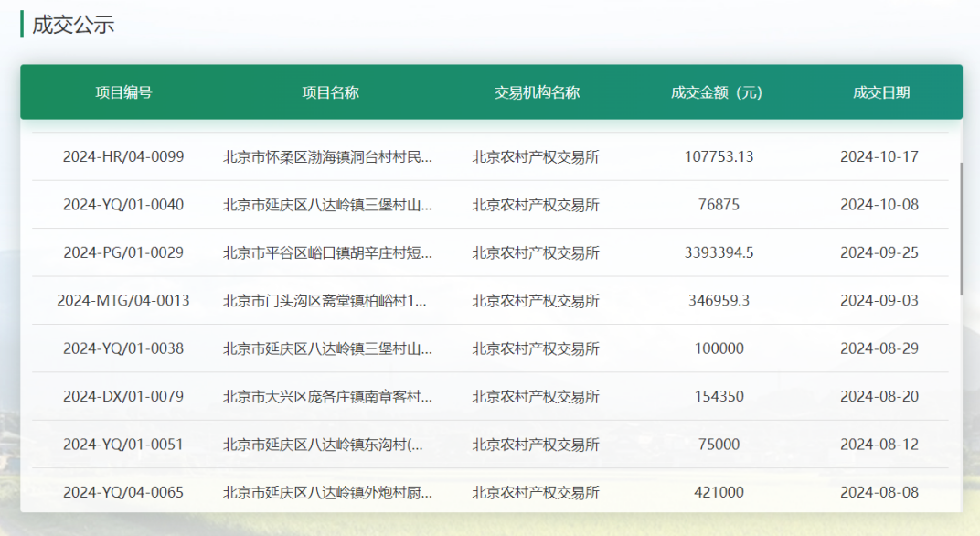The height and width of the screenshot is (536, 980).
Task: Open project 2024-YQ/01-0051
Action: [x=122, y=445]
